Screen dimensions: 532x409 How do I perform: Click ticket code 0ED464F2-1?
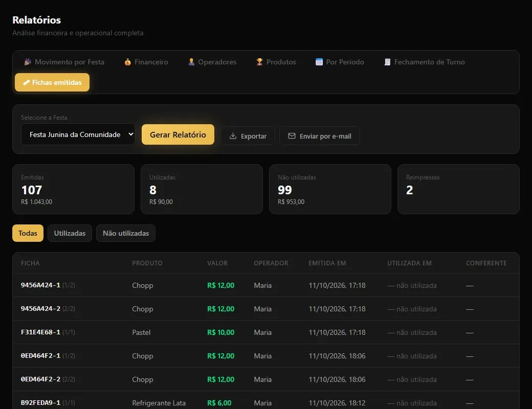pos(41,356)
